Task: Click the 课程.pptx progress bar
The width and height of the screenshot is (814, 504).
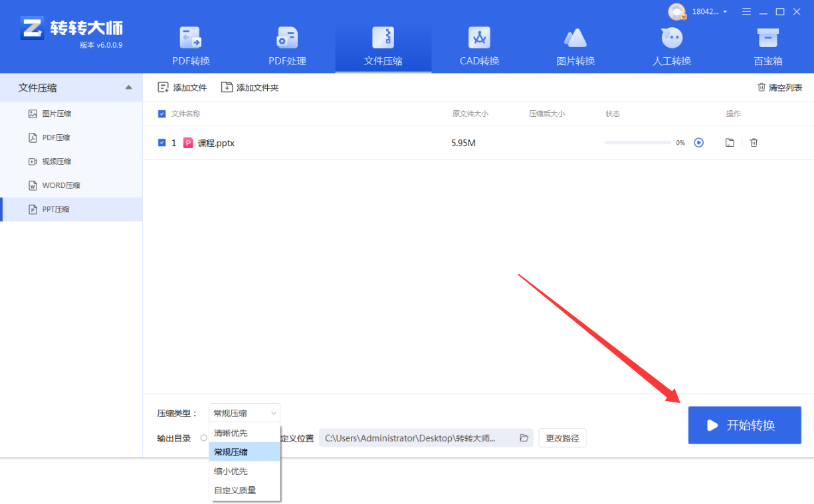Action: pyautogui.click(x=637, y=143)
